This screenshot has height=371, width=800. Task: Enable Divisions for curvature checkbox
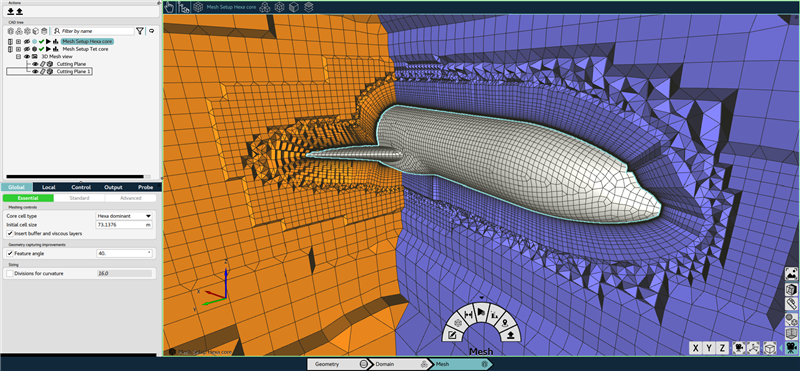click(x=10, y=274)
